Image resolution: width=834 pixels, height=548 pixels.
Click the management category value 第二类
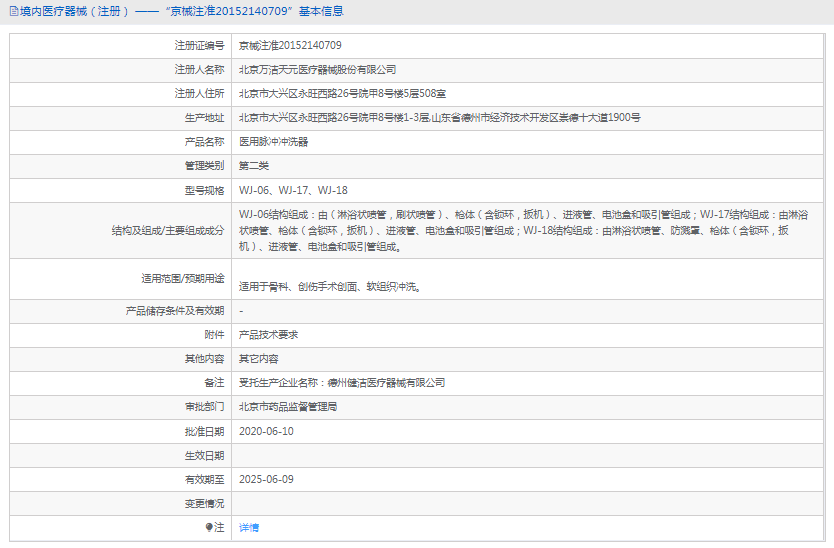[x=254, y=166]
